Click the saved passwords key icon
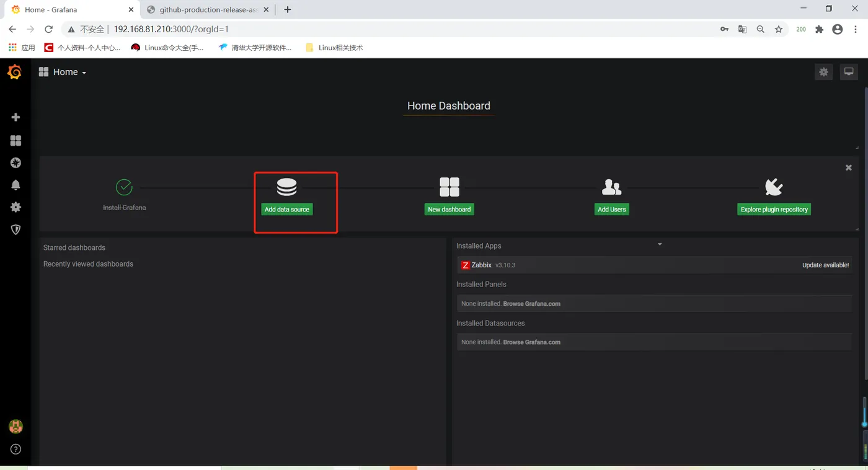The image size is (868, 470). click(724, 29)
